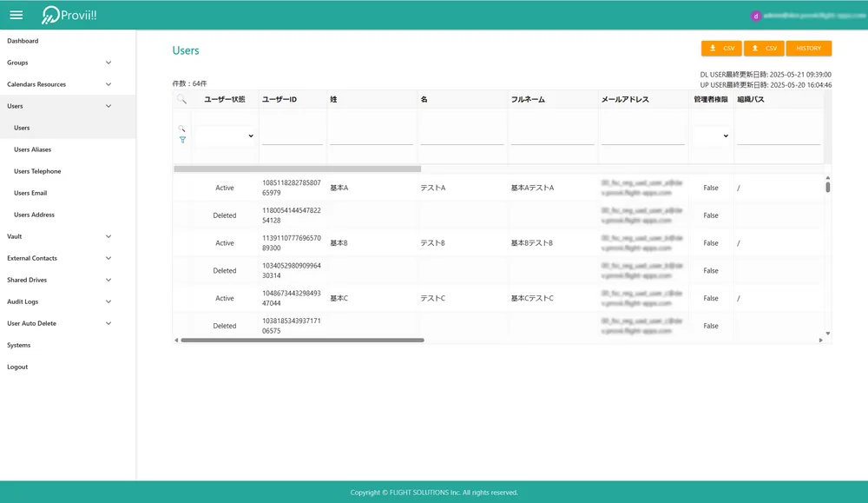
Task: Sort by 管理者権限 column header
Action: coord(711,99)
